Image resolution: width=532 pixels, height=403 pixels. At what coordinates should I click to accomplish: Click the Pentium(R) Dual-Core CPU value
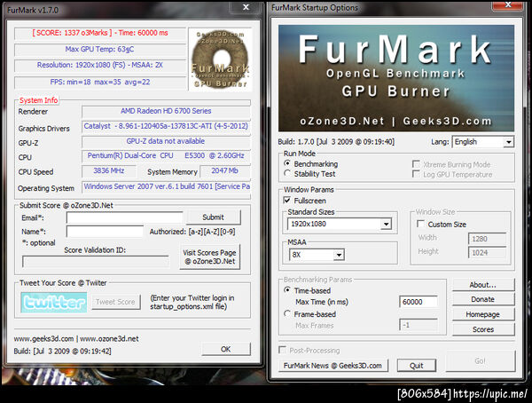(166, 155)
